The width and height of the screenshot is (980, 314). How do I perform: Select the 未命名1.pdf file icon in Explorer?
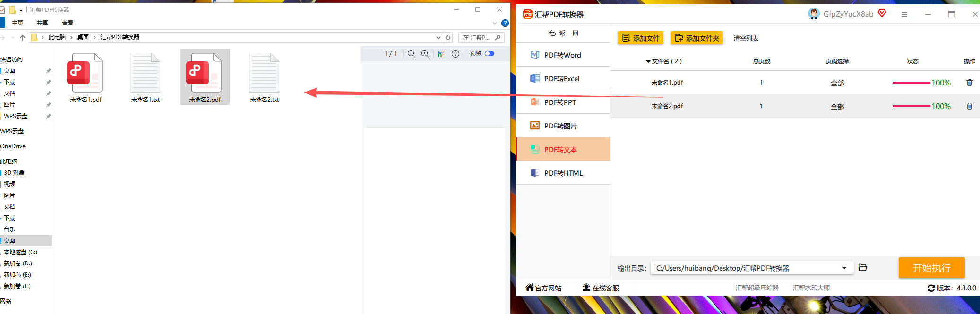pyautogui.click(x=85, y=73)
